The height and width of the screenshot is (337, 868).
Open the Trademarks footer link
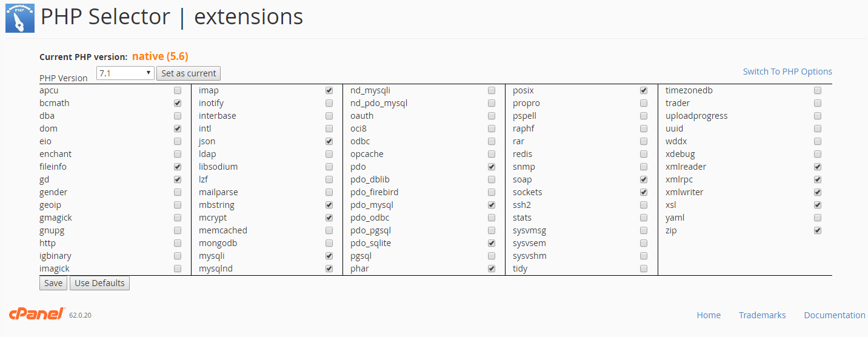click(x=762, y=315)
